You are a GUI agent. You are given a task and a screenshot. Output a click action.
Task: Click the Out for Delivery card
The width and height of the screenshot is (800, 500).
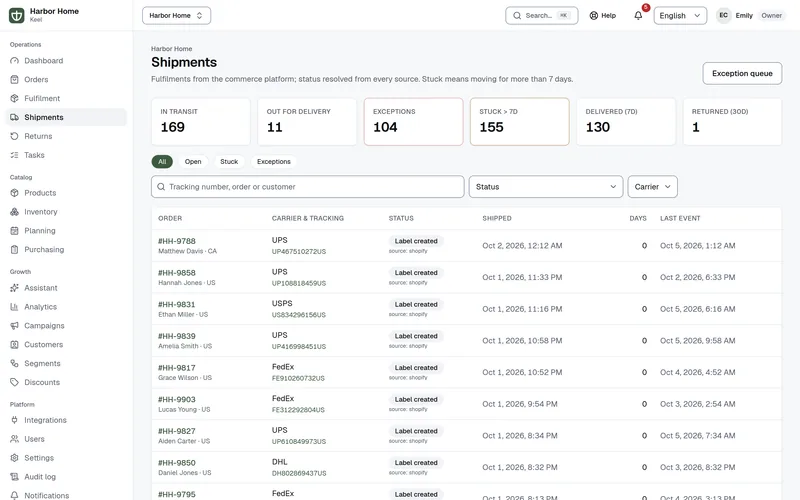point(307,122)
